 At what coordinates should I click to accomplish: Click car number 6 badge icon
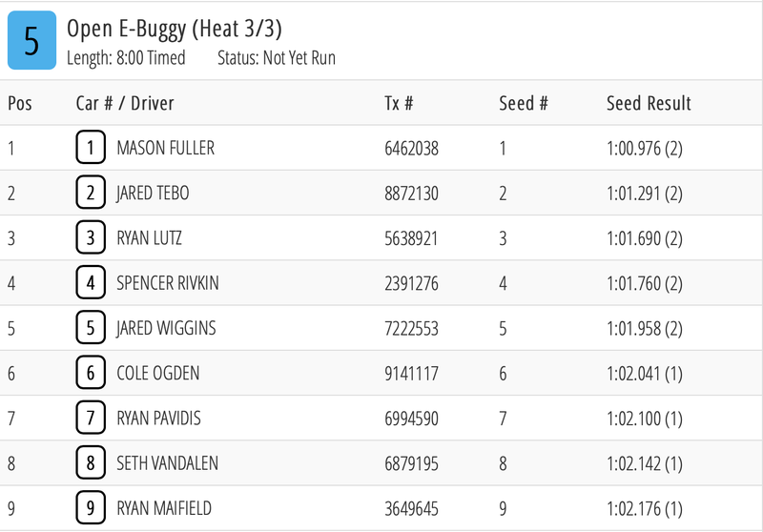pos(91,373)
